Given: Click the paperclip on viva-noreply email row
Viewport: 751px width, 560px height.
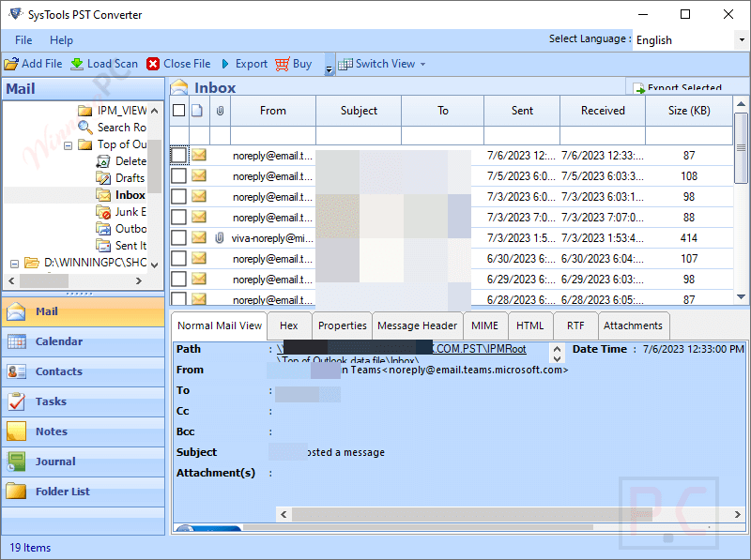Looking at the screenshot, I should tap(220, 238).
